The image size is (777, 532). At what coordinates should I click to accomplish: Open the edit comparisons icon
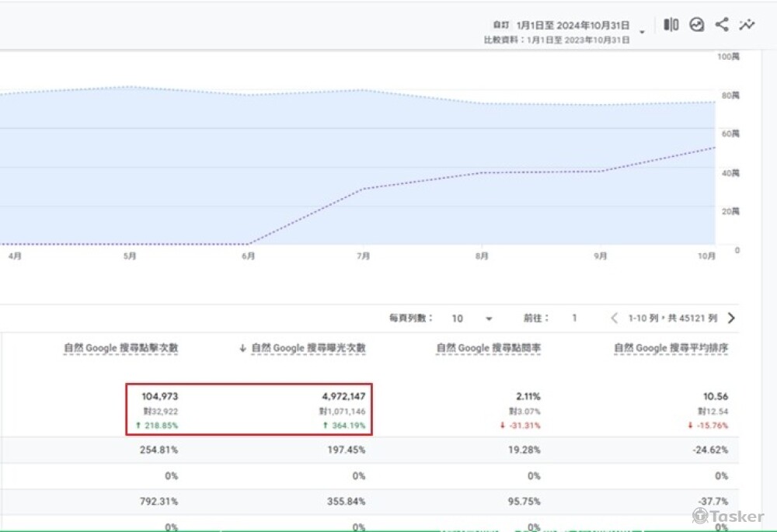[671, 25]
